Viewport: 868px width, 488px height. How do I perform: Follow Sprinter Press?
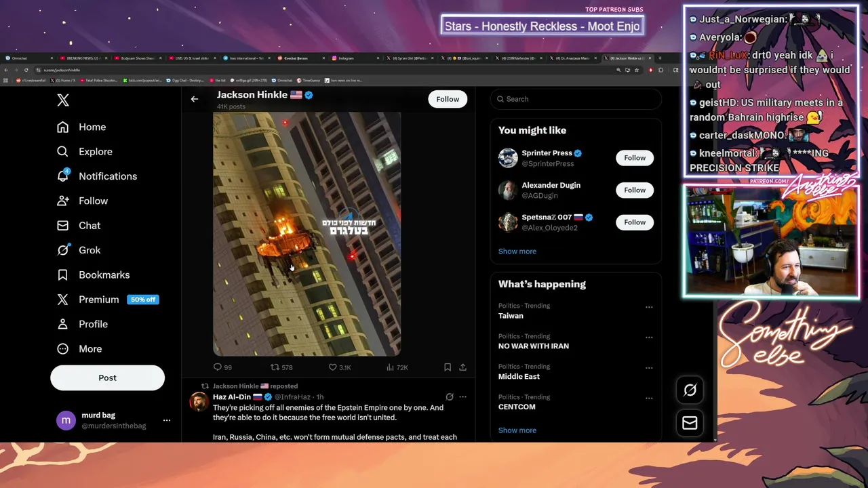(x=635, y=158)
